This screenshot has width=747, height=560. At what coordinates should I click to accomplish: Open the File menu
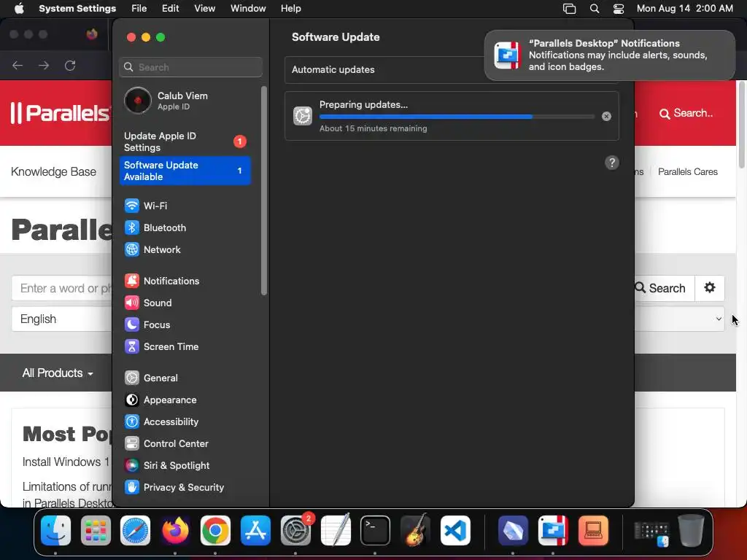click(x=139, y=9)
